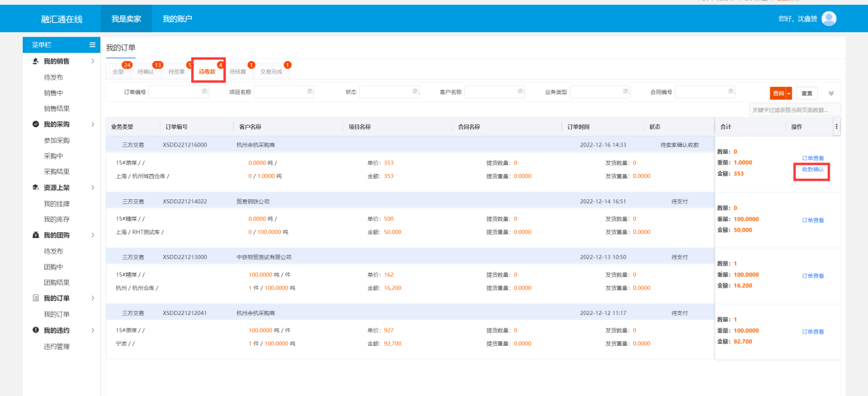This screenshot has height=396, width=868.
Task: Open 销售中 in the sidebar
Action: coord(53,93)
